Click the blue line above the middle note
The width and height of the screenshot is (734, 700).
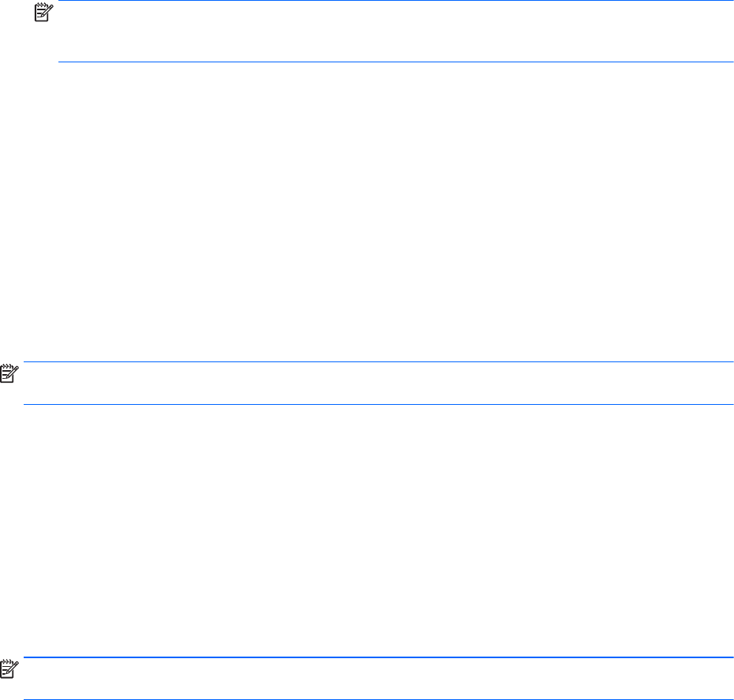tap(378, 361)
